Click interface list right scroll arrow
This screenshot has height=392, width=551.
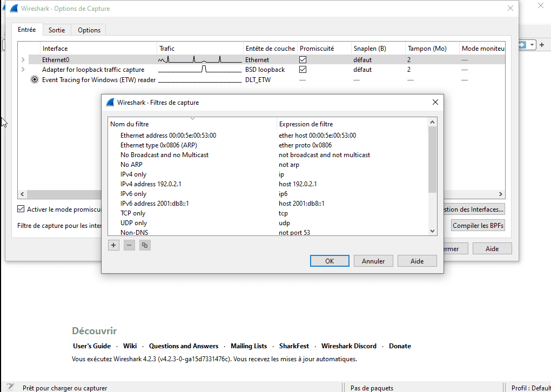pyautogui.click(x=501, y=194)
